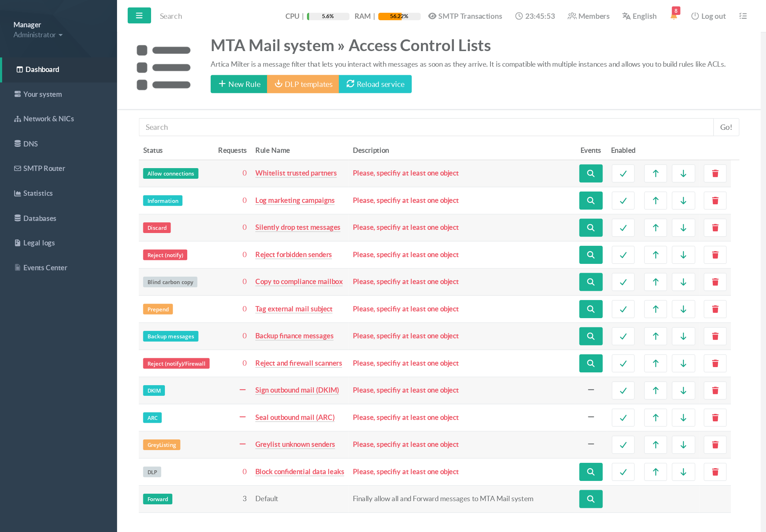
Task: Delete the Copy to compliance mailbox rule
Action: coord(715,282)
